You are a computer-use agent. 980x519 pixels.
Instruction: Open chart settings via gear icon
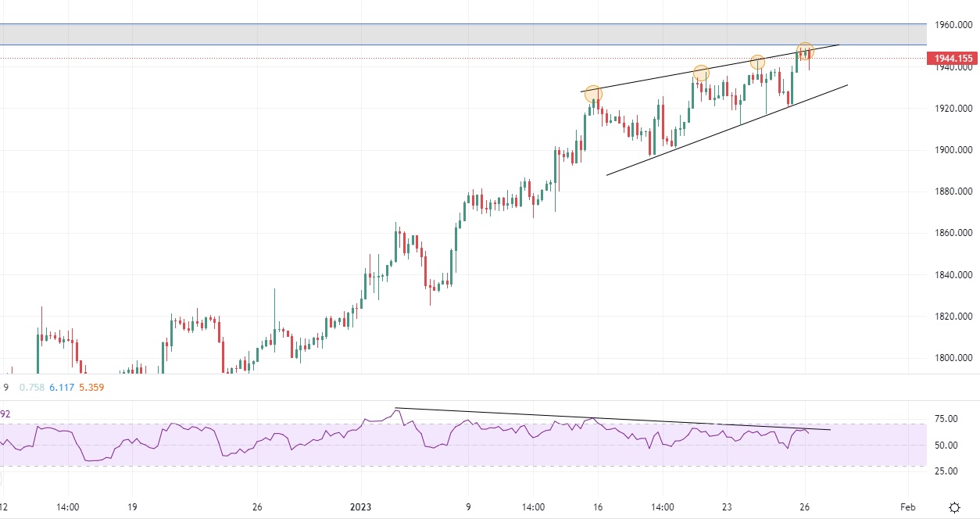pyautogui.click(x=954, y=507)
